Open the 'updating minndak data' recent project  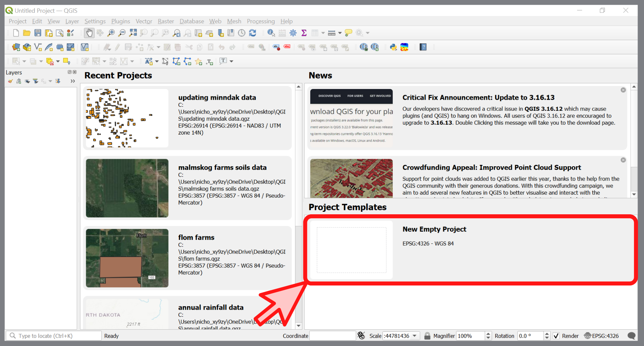pyautogui.click(x=188, y=118)
